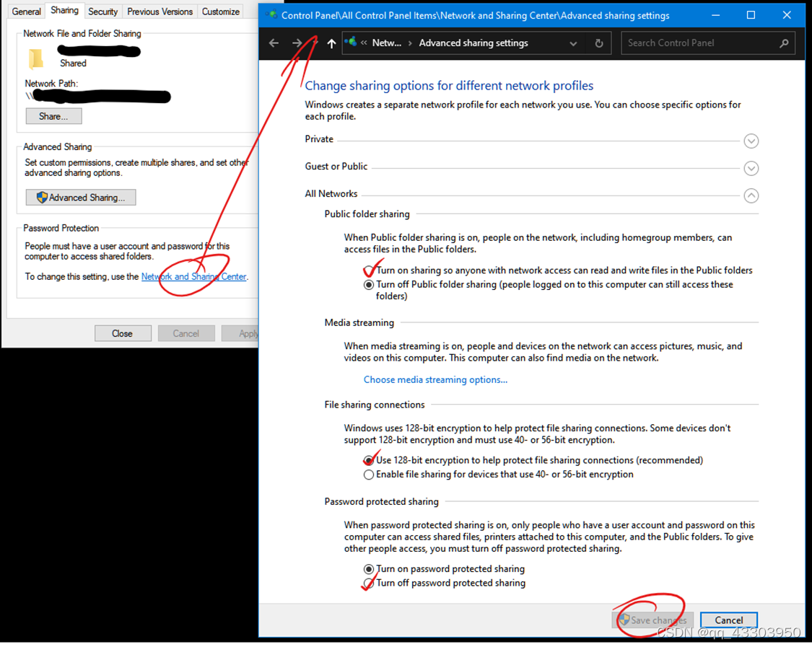This screenshot has width=812, height=647.
Task: Click Save changes button
Action: point(652,620)
